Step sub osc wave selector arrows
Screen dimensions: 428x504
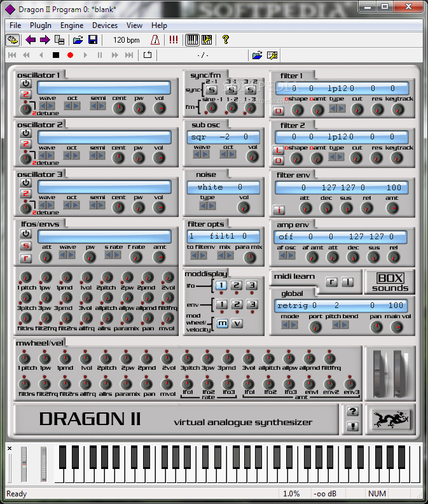point(201,154)
